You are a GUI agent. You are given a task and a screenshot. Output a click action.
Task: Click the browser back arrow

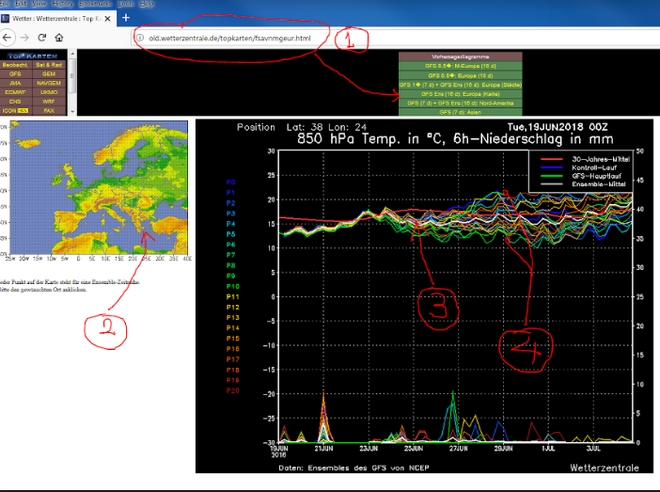[8, 38]
